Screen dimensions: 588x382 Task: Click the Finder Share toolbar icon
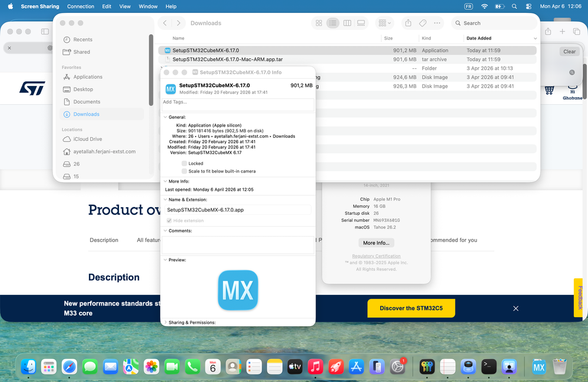pos(408,23)
